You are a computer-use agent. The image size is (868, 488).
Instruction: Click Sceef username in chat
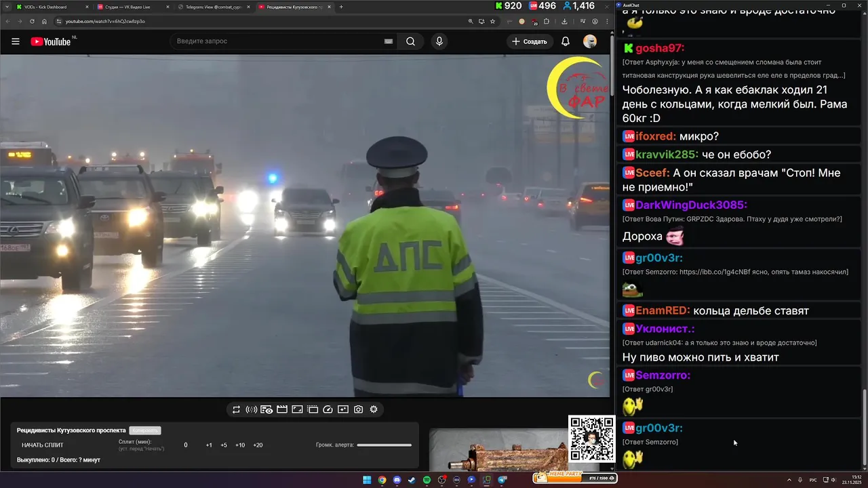pos(652,173)
